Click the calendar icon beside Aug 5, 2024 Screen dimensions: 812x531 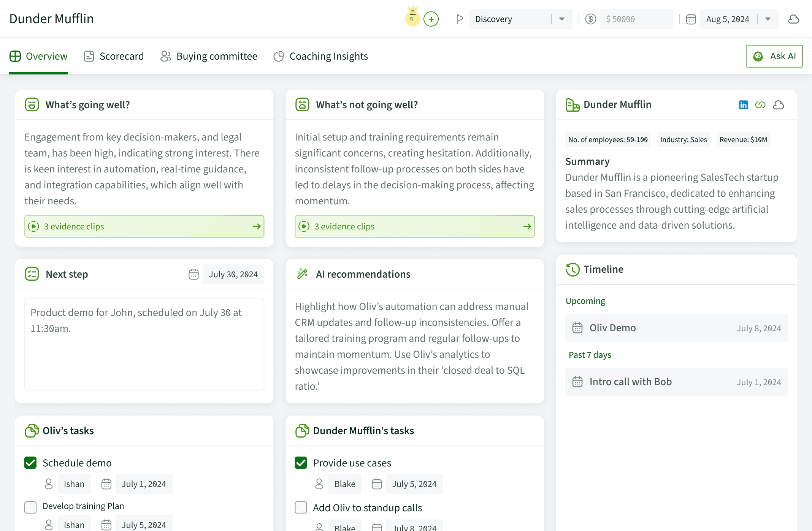click(691, 19)
